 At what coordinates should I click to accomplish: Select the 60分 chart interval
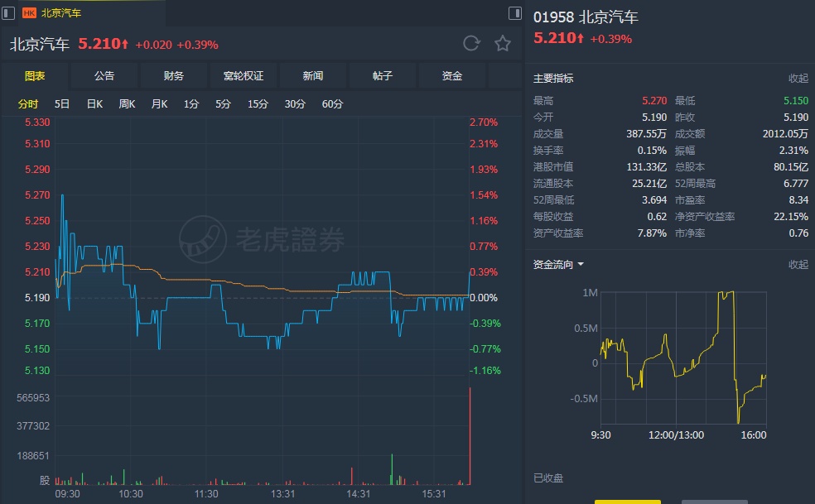332,104
